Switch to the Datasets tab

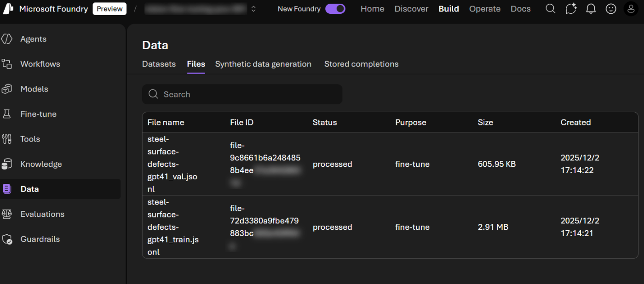click(159, 64)
